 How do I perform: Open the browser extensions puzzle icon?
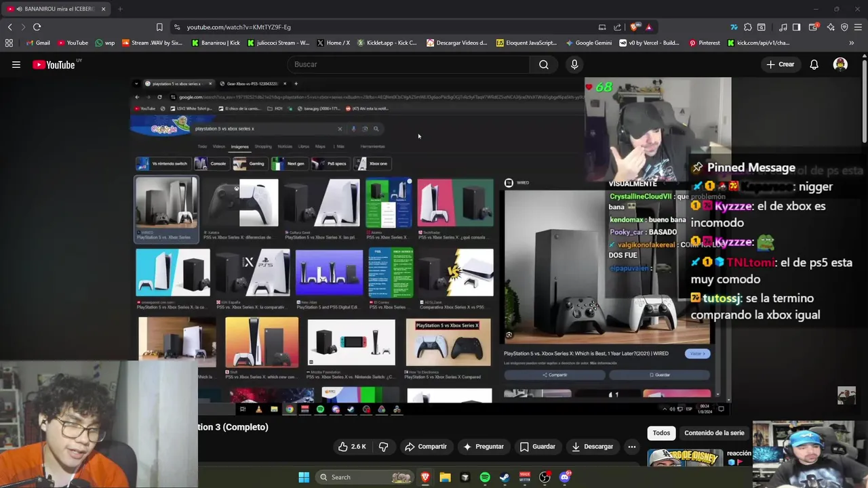tap(747, 27)
